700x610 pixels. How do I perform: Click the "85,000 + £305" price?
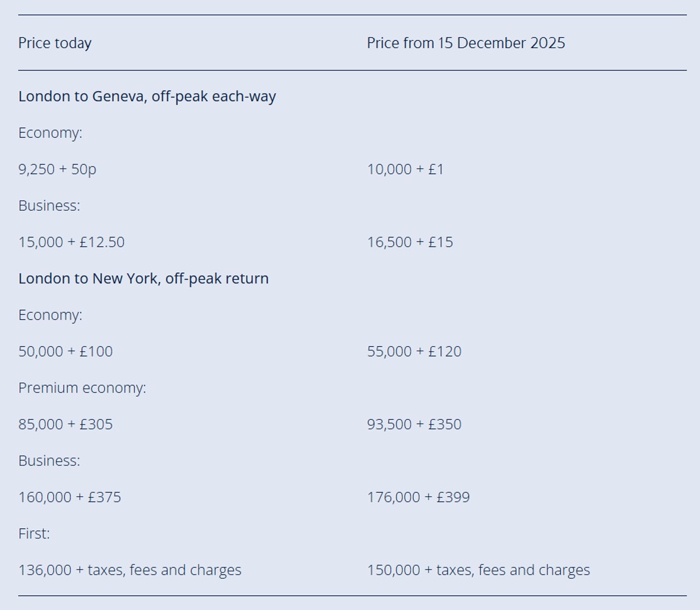[65, 425]
